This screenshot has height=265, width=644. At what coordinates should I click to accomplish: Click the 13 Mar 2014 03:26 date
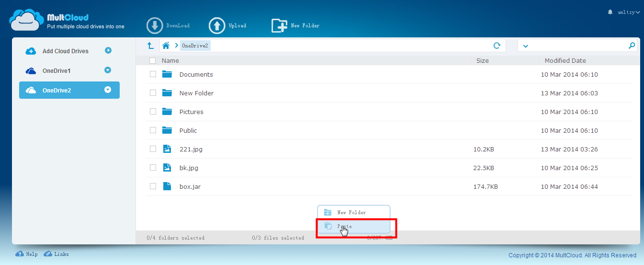569,149
